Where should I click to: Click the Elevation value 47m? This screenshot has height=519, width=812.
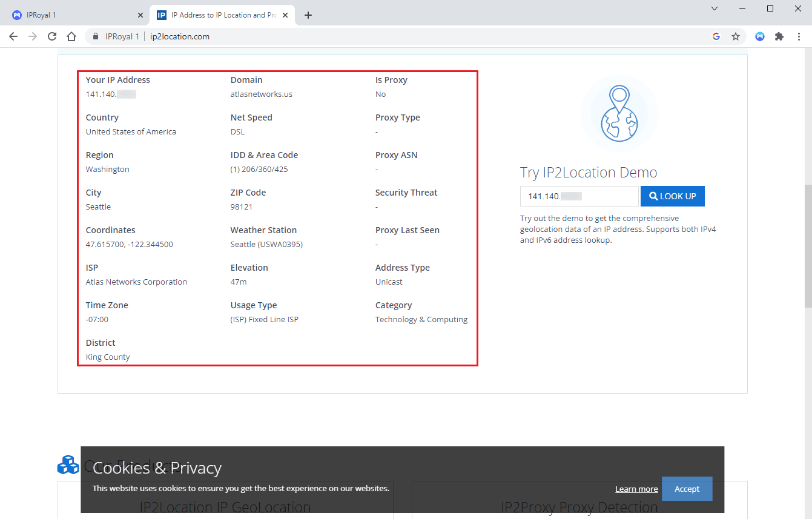coord(239,282)
